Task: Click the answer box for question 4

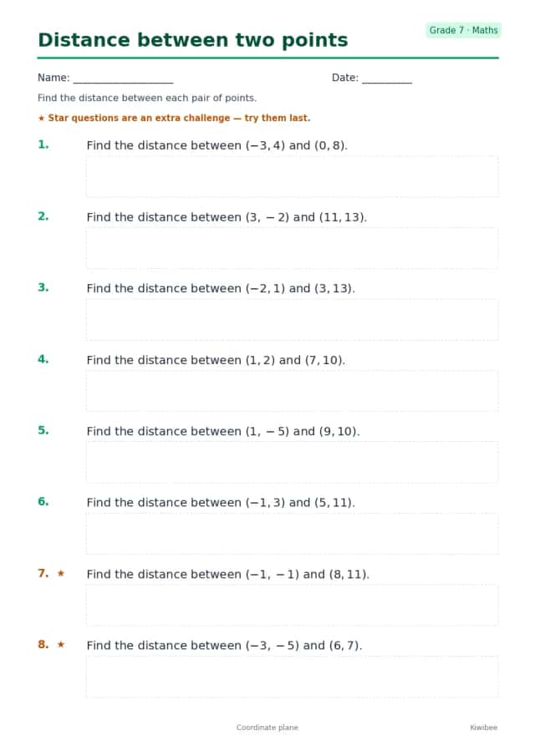Action: click(292, 391)
